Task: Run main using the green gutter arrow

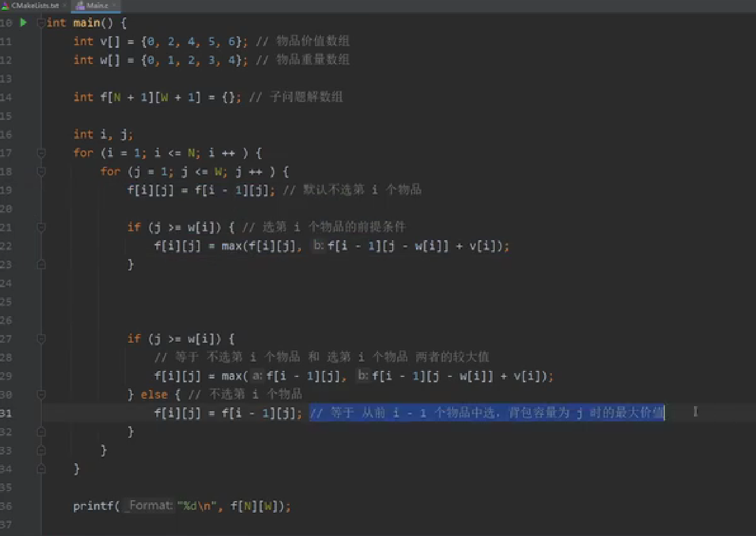Action: click(x=23, y=22)
